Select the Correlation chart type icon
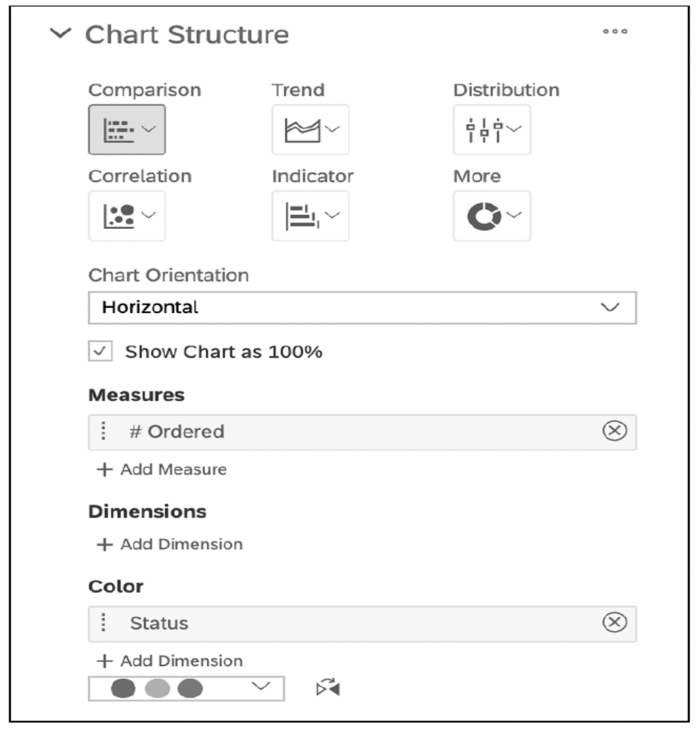The image size is (700, 731). click(118, 215)
